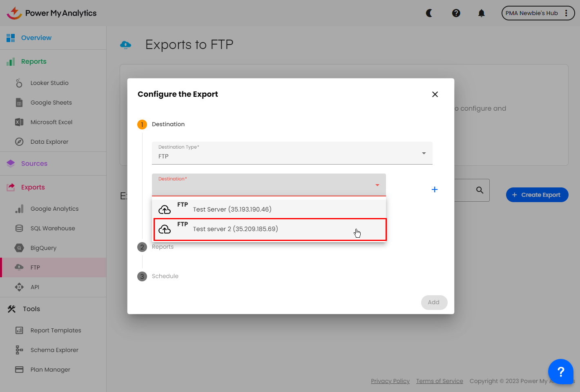Toggle dark mode moon icon
The height and width of the screenshot is (392, 580).
[429, 13]
